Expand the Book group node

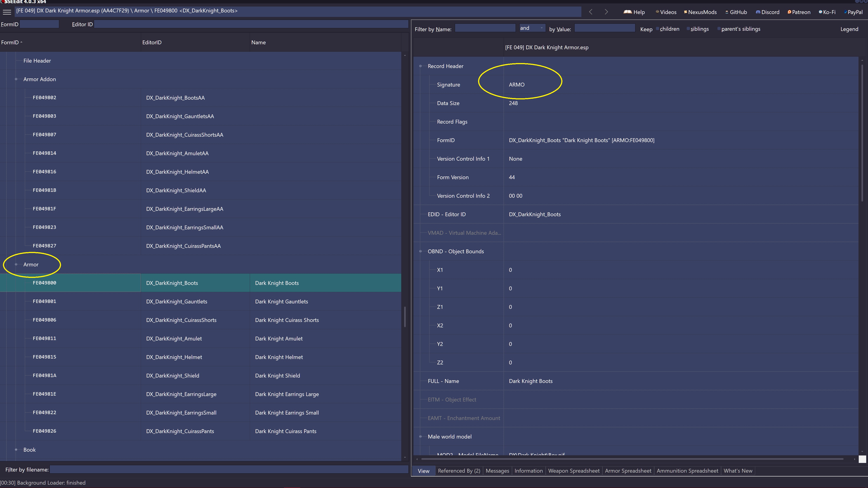pos(16,450)
